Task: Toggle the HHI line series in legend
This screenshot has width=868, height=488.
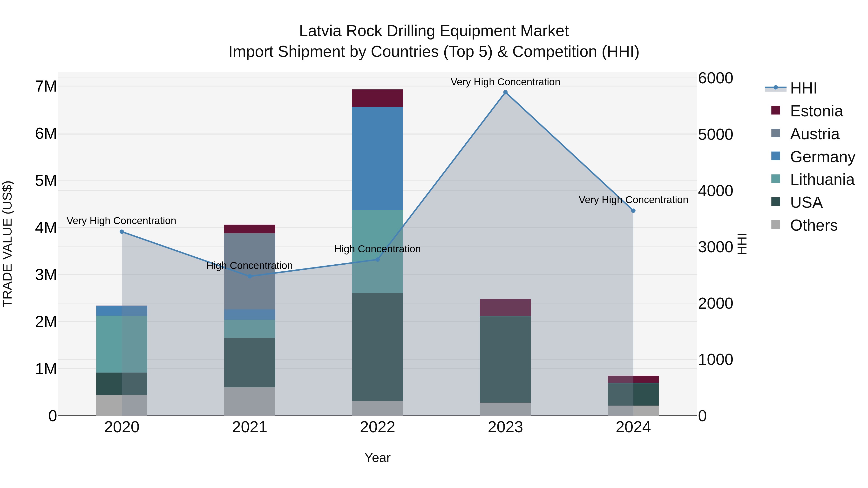Action: [x=775, y=88]
